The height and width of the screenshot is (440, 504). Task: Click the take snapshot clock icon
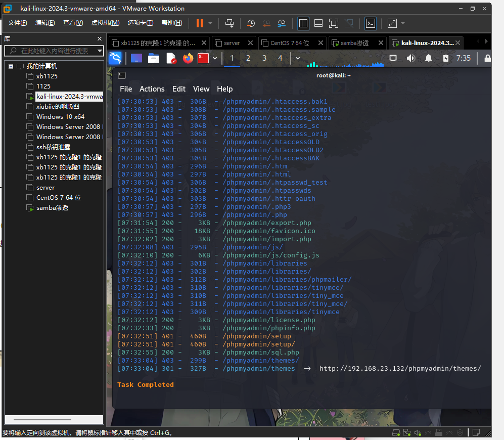251,23
